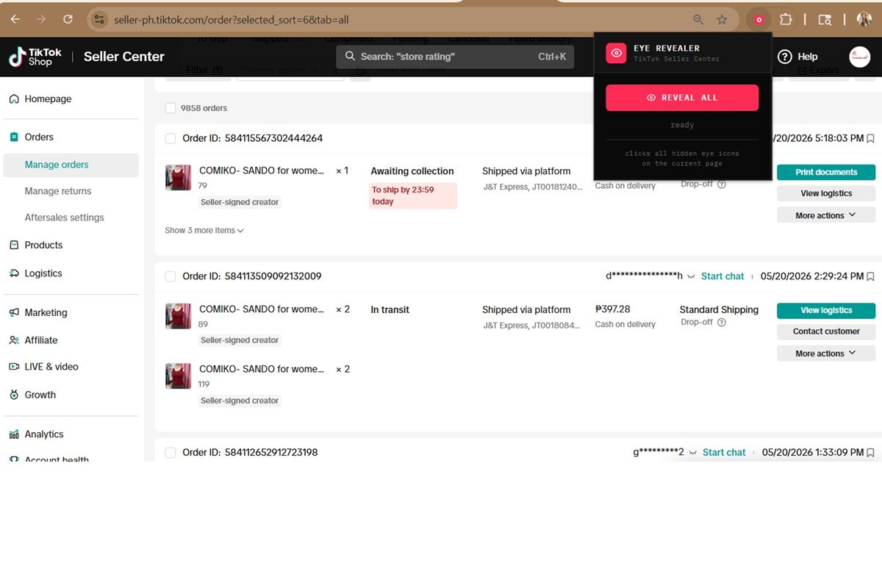
Task: Click the TikTok Shop logo
Action: pyautogui.click(x=35, y=57)
